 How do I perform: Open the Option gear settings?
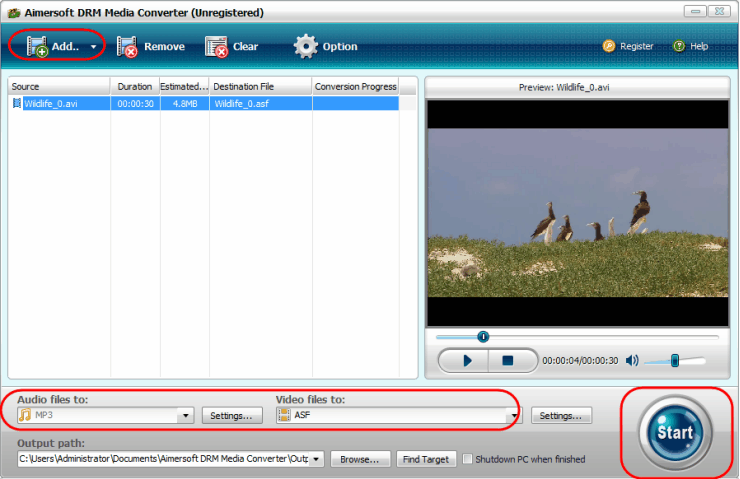click(x=326, y=46)
